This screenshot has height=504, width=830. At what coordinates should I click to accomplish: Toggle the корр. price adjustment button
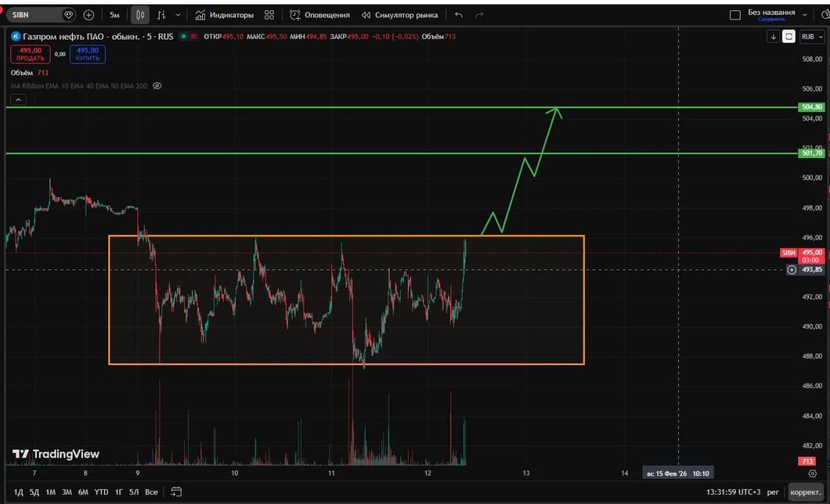click(806, 492)
